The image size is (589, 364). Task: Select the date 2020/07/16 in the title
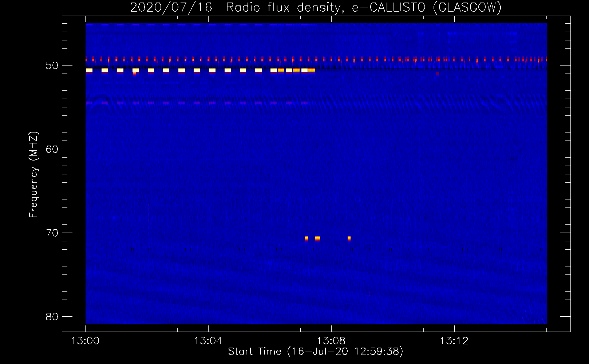coord(171,7)
